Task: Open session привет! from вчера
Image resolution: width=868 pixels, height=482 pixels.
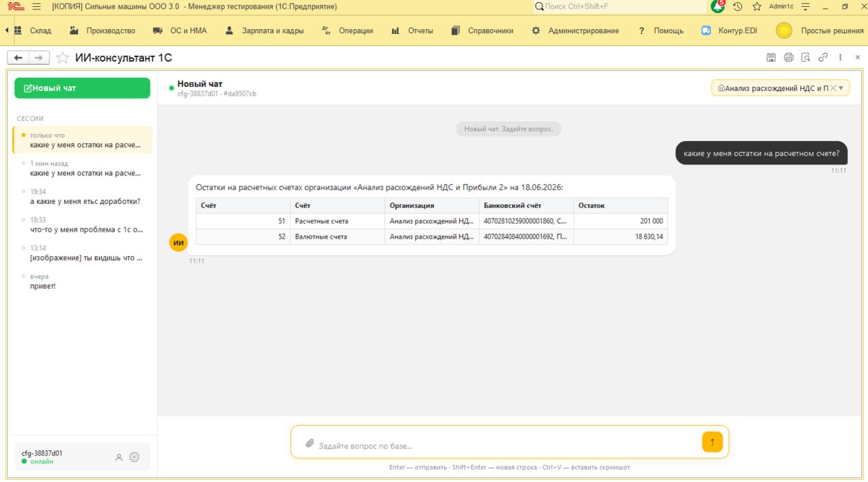Action: (x=82, y=281)
